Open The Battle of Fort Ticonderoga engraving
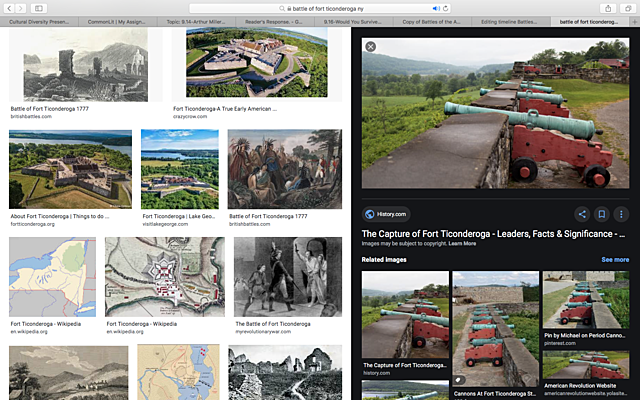This screenshot has height=400, width=640. click(288, 277)
